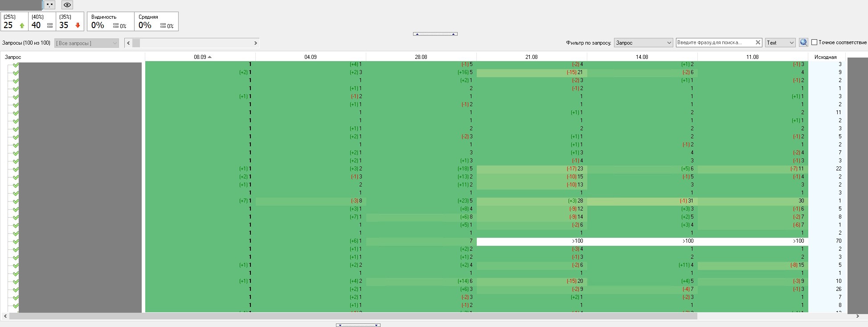The width and height of the screenshot is (868, 327).
Task: Click the (-3) 8 cell in 04.09 column
Action: (311, 201)
